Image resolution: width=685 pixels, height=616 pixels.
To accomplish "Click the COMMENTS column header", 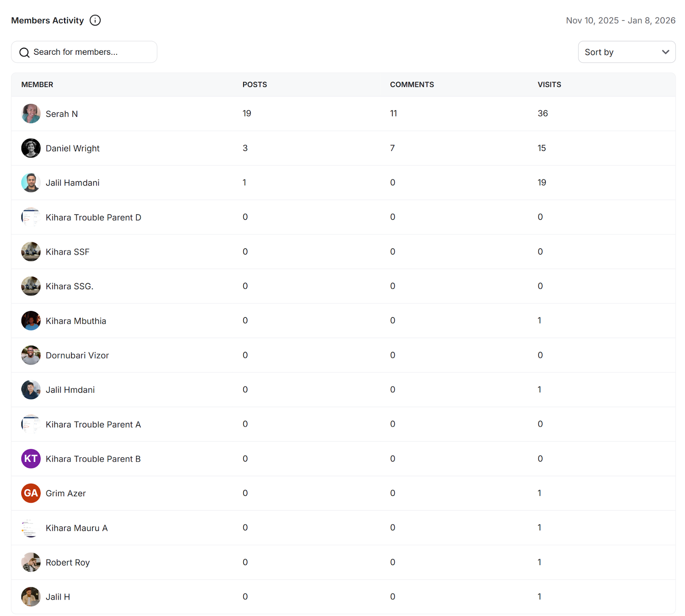I will [x=411, y=85].
